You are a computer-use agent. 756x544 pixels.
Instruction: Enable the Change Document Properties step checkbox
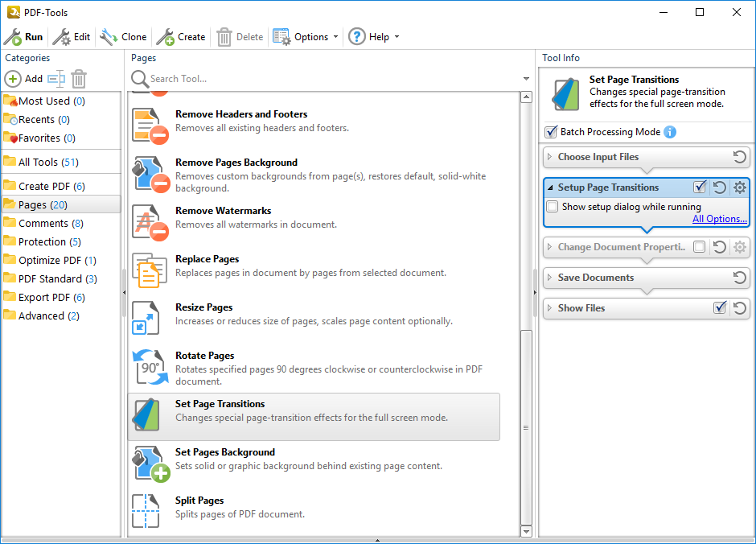[700, 247]
